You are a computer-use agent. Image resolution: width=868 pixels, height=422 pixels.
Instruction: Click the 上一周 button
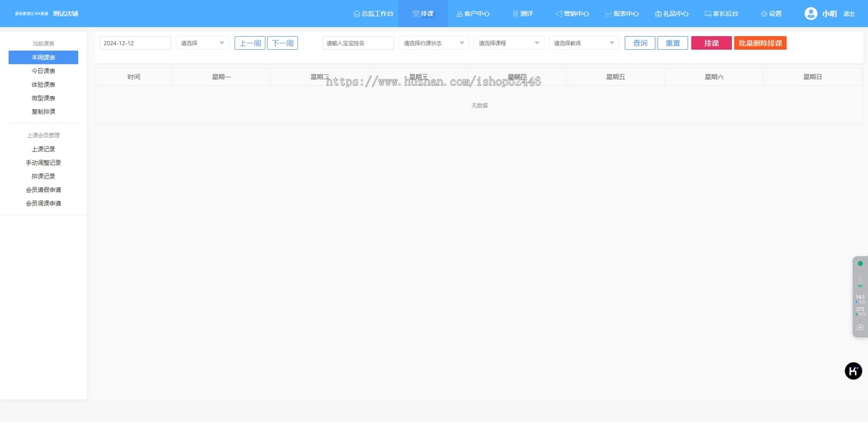point(250,43)
